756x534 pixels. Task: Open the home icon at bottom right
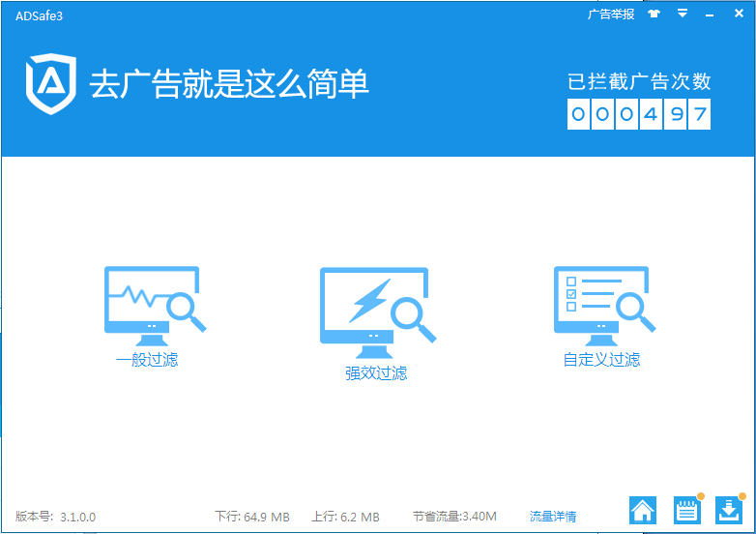point(643,511)
